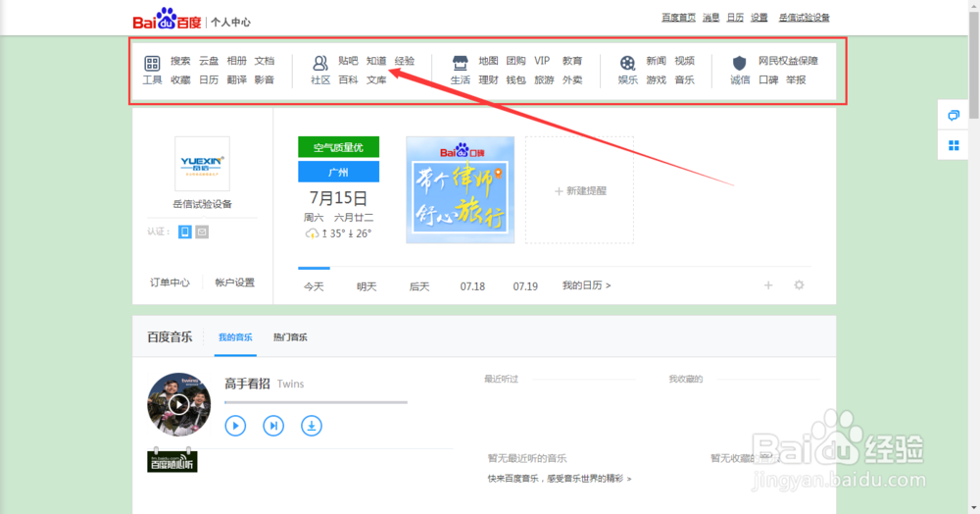Open the 理财 finance link
Screen dimensions: 980x514
[x=488, y=80]
